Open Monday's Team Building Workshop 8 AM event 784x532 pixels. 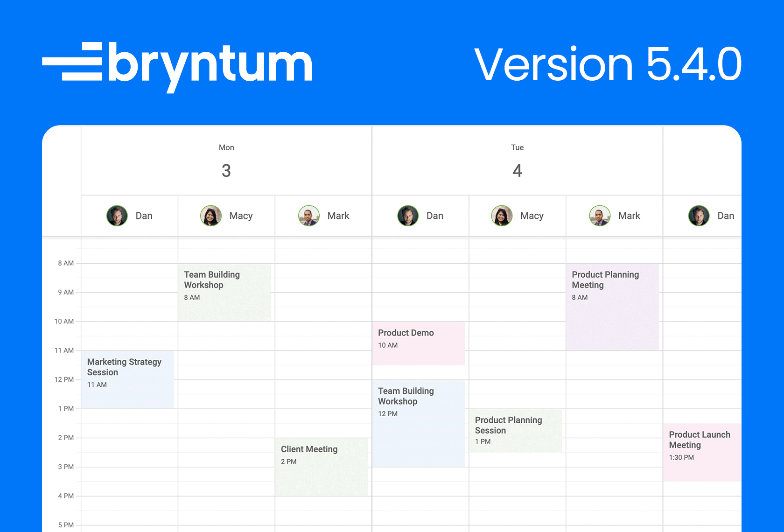coord(224,292)
